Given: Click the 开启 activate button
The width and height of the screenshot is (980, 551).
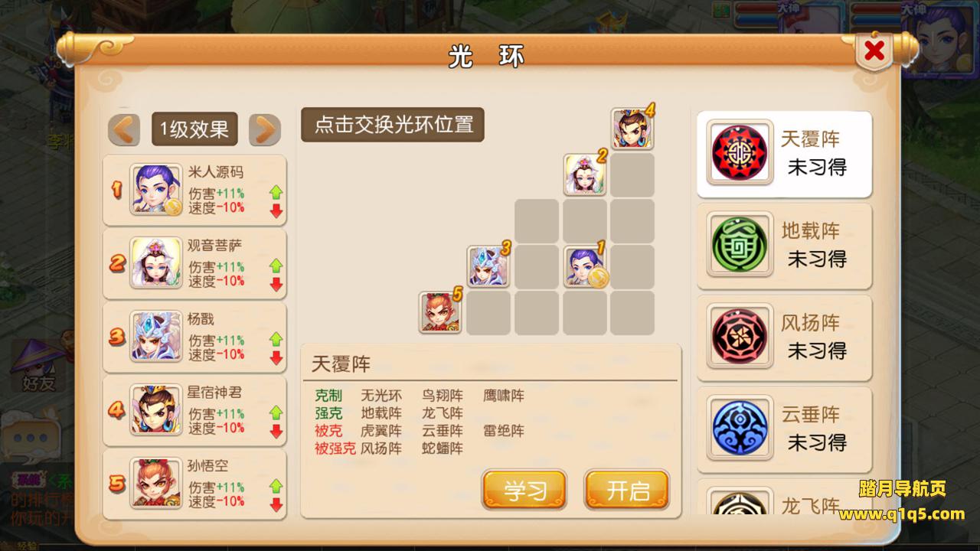Looking at the screenshot, I should [627, 491].
